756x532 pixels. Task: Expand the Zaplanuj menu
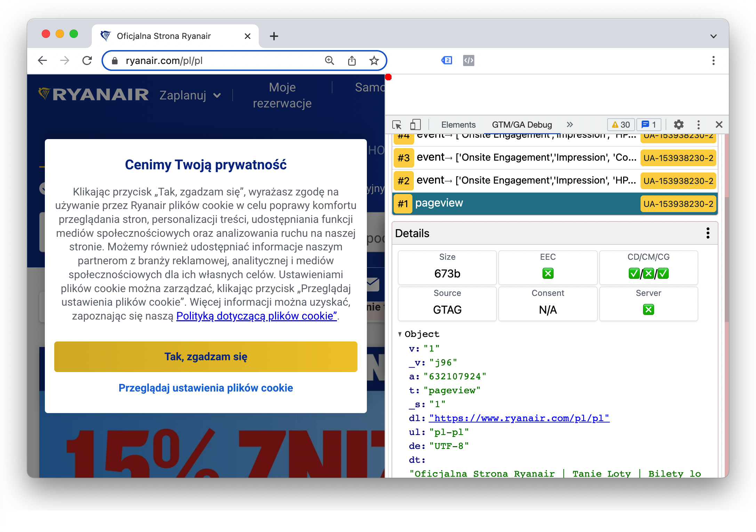[190, 95]
